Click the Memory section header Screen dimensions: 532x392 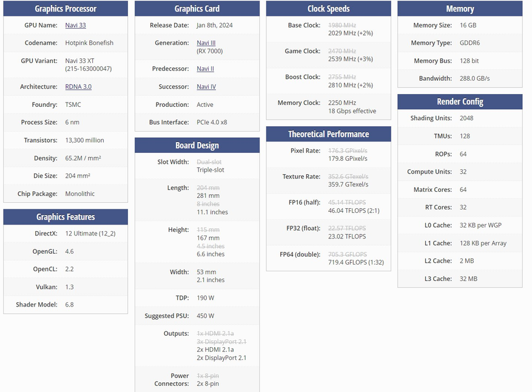point(460,8)
